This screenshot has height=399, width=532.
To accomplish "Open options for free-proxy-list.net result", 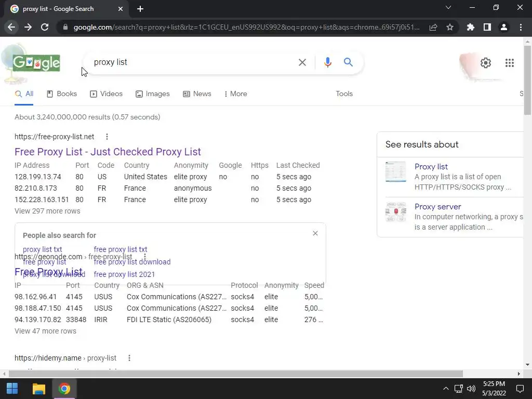I will [107, 137].
